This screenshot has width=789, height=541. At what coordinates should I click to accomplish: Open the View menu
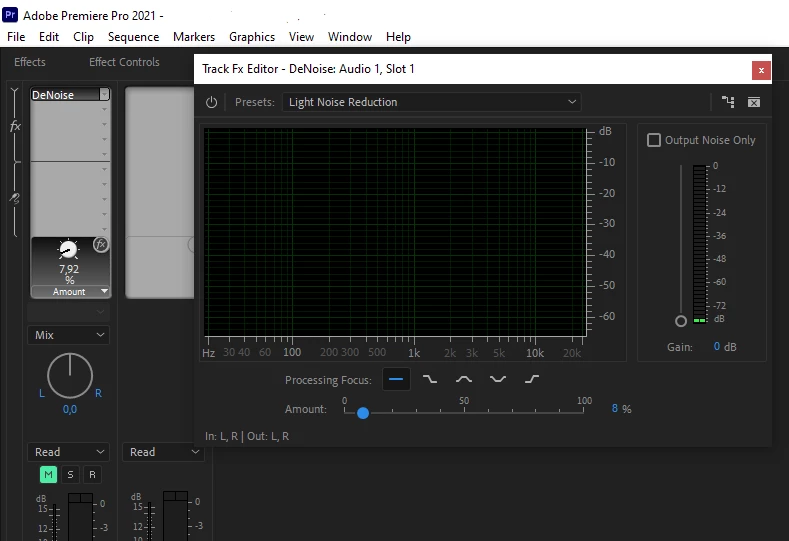(301, 37)
